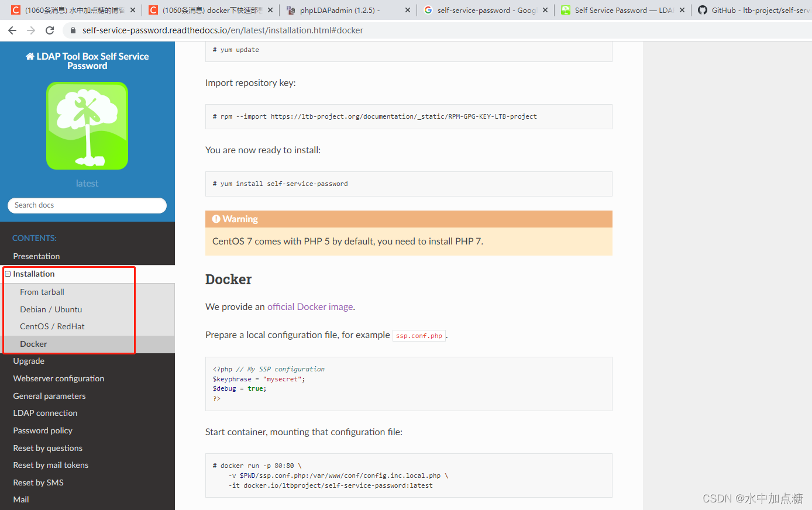Viewport: 812px width, 510px height.
Task: Click the page refresh icon
Action: click(x=50, y=30)
